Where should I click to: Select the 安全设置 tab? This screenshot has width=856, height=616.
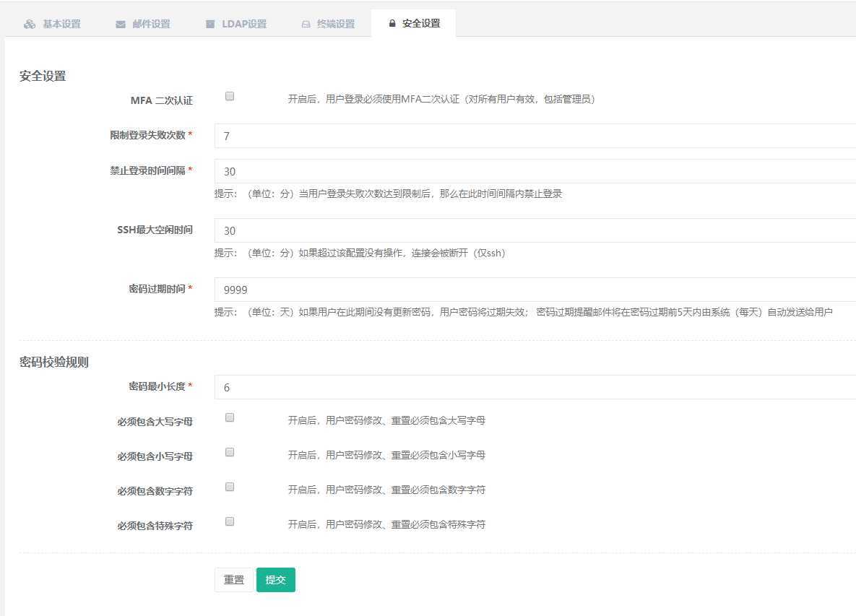[x=414, y=23]
